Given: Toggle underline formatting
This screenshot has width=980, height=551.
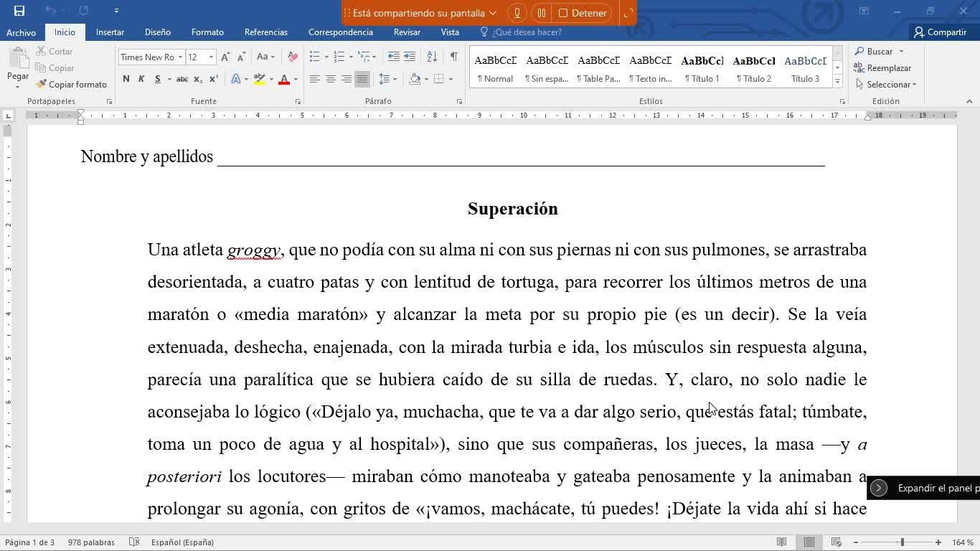Looking at the screenshot, I should pos(158,79).
